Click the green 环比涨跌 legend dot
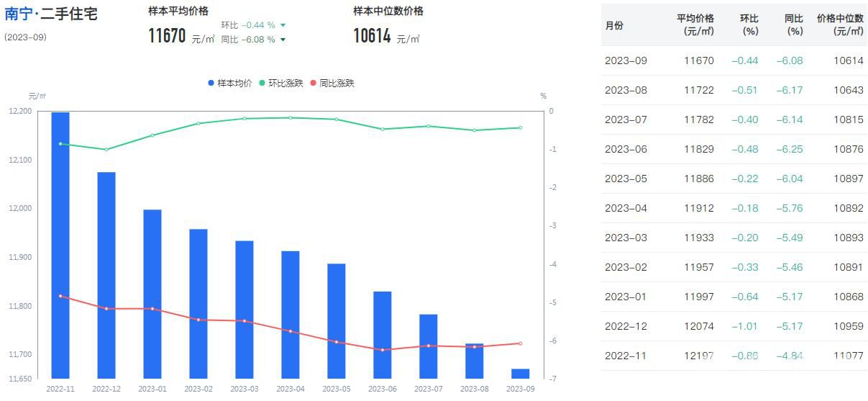The image size is (868, 401). (x=262, y=84)
